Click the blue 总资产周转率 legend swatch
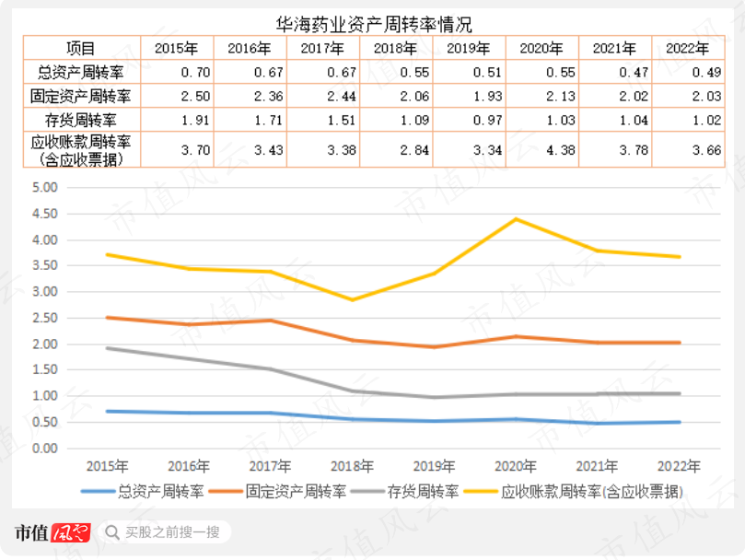 [x=98, y=492]
